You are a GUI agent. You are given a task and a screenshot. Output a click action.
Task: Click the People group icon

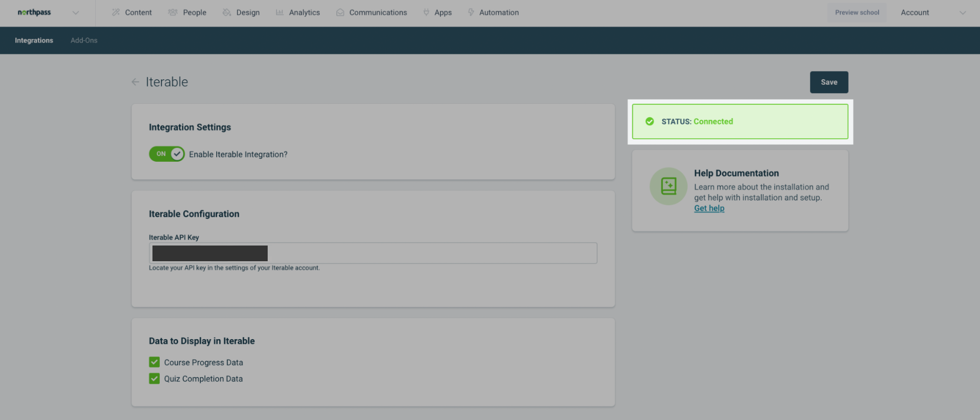(173, 12)
